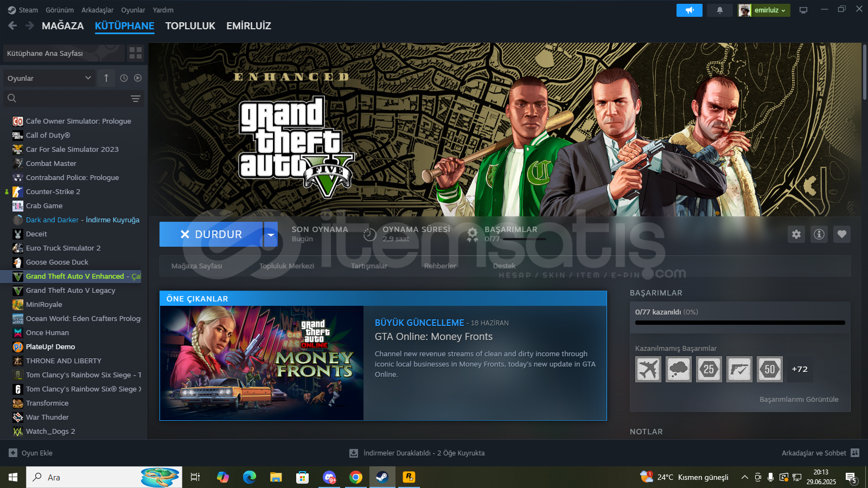This screenshot has height=488, width=868.
Task: Open Microsoft Edge from taskbar
Action: pos(250,477)
